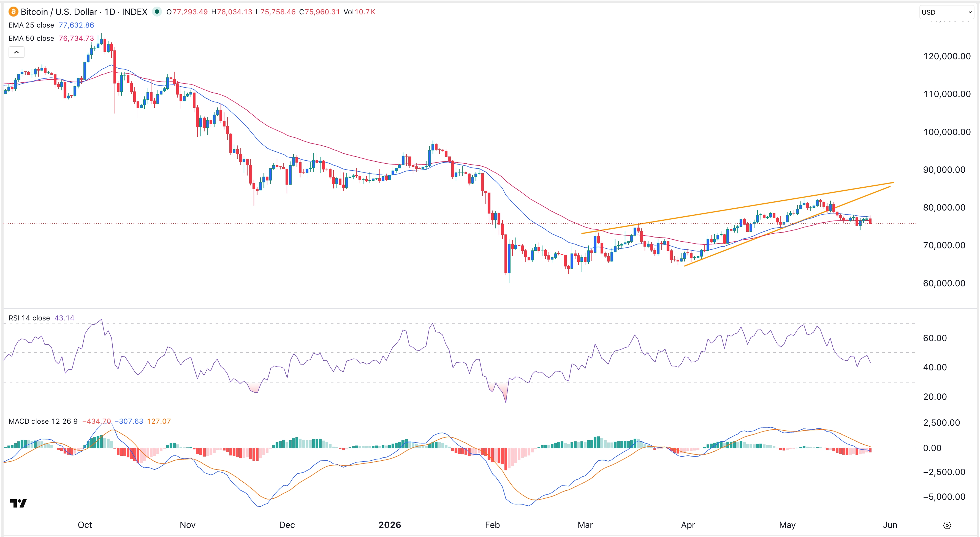
Task: Select the EMA 50 close indicator label
Action: pyautogui.click(x=31, y=39)
